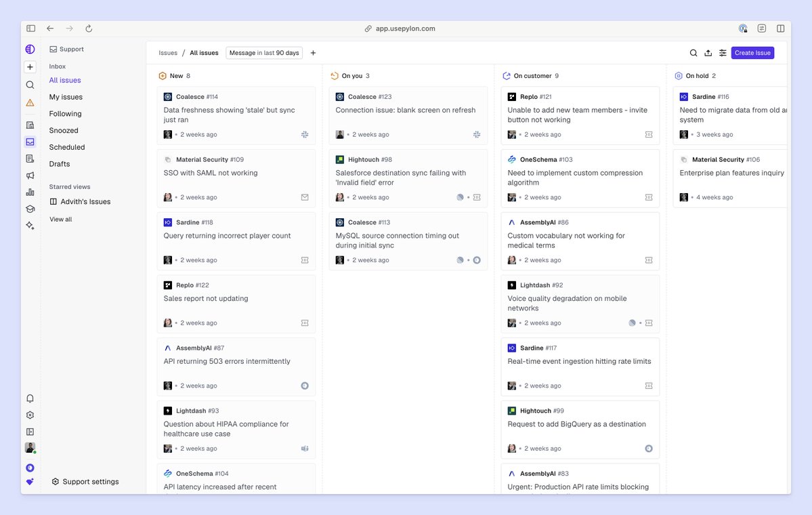This screenshot has width=812, height=515.
Task: Select My issues in Inbox menu
Action: [66, 97]
